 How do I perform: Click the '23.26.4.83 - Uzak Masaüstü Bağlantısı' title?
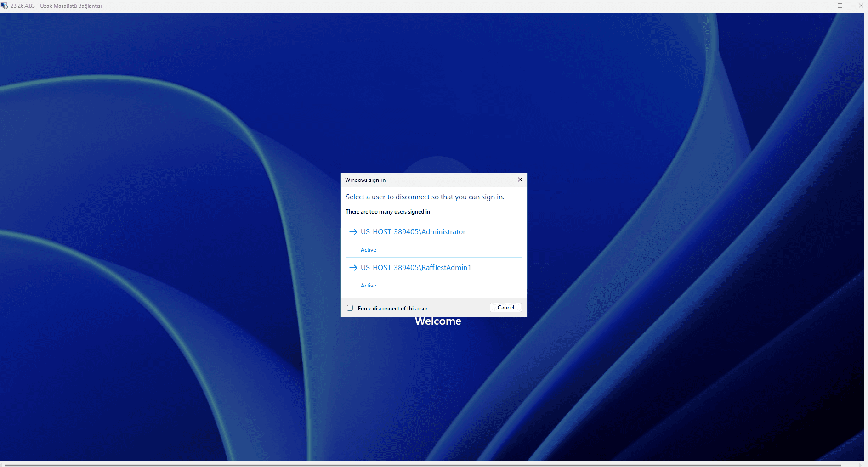56,6
